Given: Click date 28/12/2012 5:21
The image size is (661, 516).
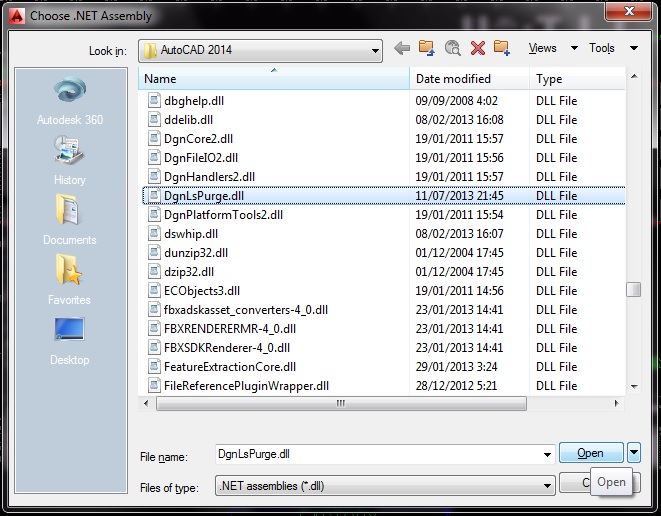Looking at the screenshot, I should pyautogui.click(x=456, y=385).
